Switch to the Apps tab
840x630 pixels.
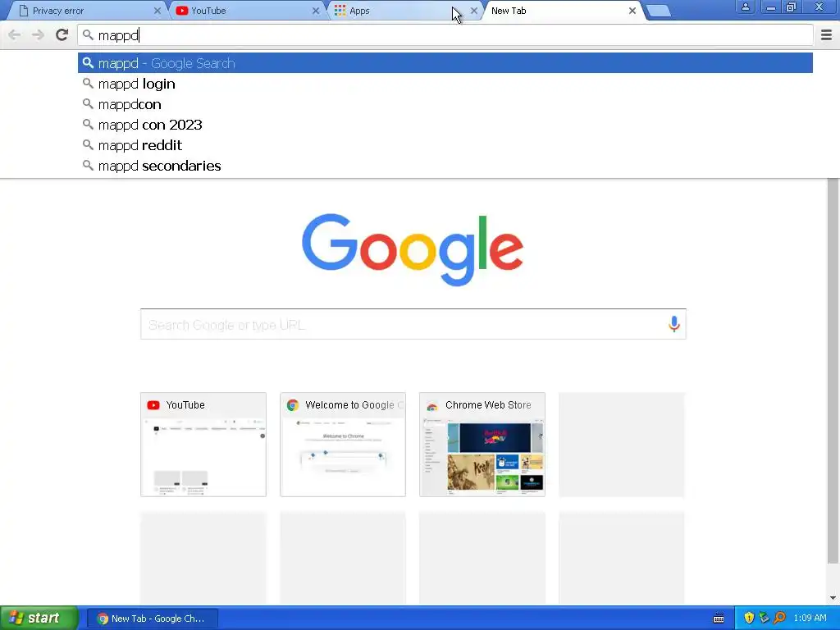coord(404,11)
